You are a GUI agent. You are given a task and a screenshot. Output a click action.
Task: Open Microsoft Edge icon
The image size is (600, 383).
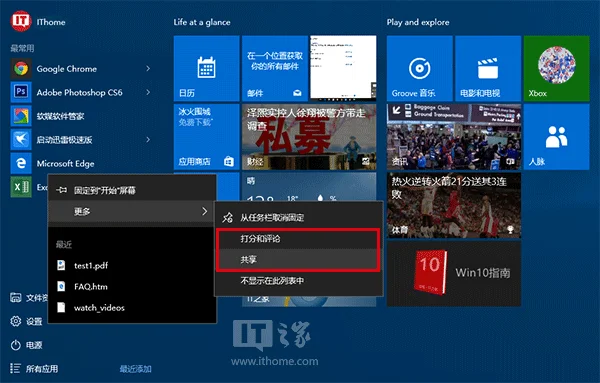point(21,163)
